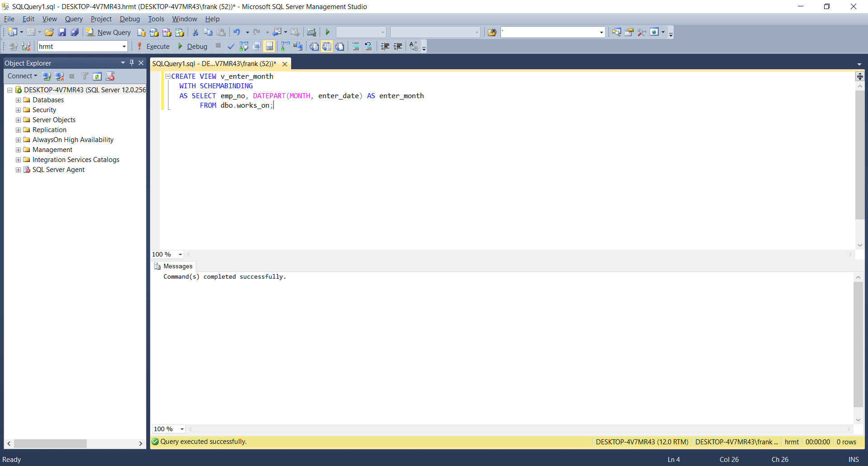
Task: Open a file with the Open File icon
Action: click(x=49, y=32)
